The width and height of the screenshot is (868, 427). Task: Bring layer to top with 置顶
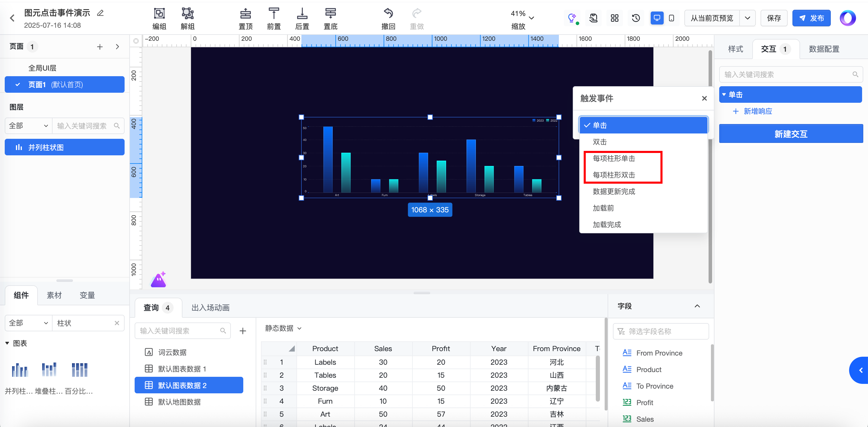(x=245, y=14)
